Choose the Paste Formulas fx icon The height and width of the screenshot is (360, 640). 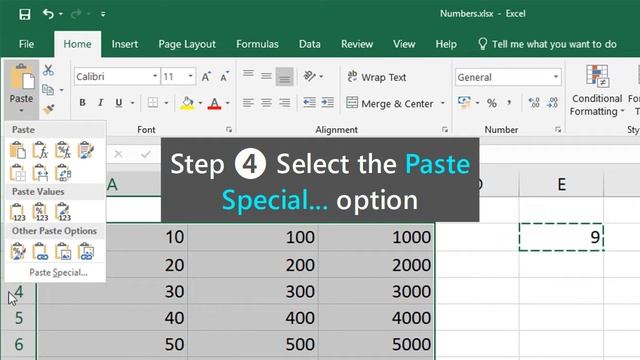[x=40, y=150]
